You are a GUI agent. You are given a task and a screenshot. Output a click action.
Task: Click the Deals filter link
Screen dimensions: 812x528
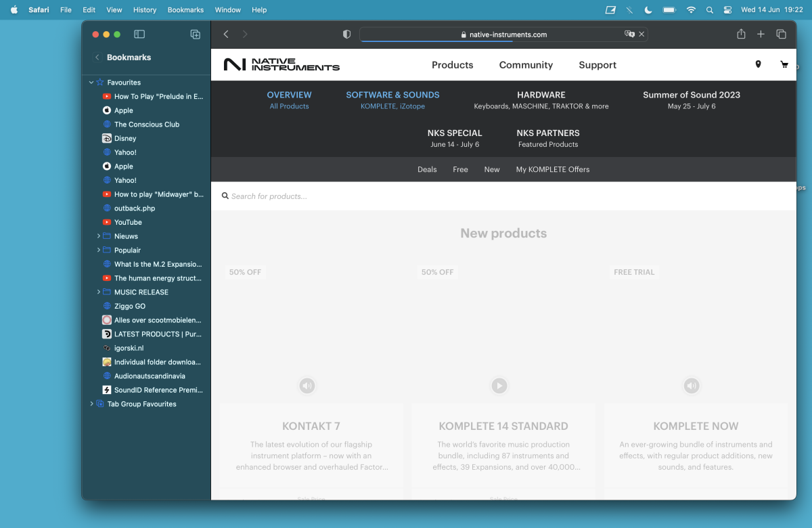click(427, 169)
